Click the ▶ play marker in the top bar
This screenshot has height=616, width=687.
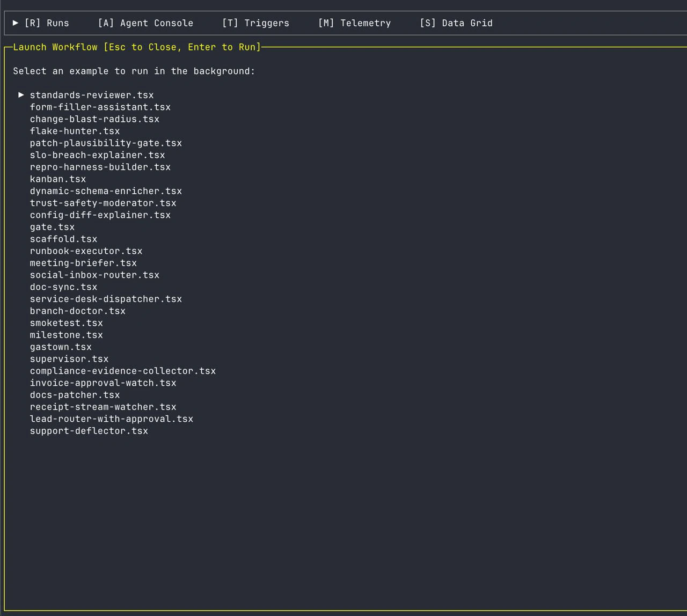pos(16,23)
